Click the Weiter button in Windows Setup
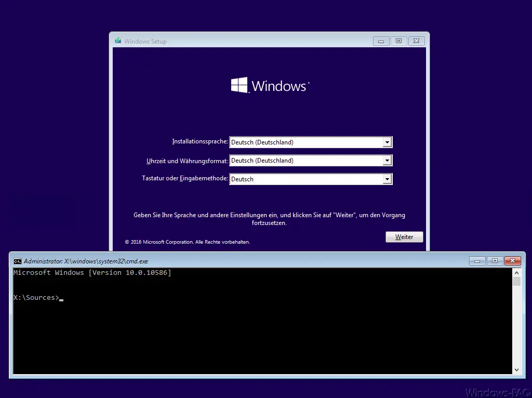The height and width of the screenshot is (398, 532). pyautogui.click(x=404, y=237)
